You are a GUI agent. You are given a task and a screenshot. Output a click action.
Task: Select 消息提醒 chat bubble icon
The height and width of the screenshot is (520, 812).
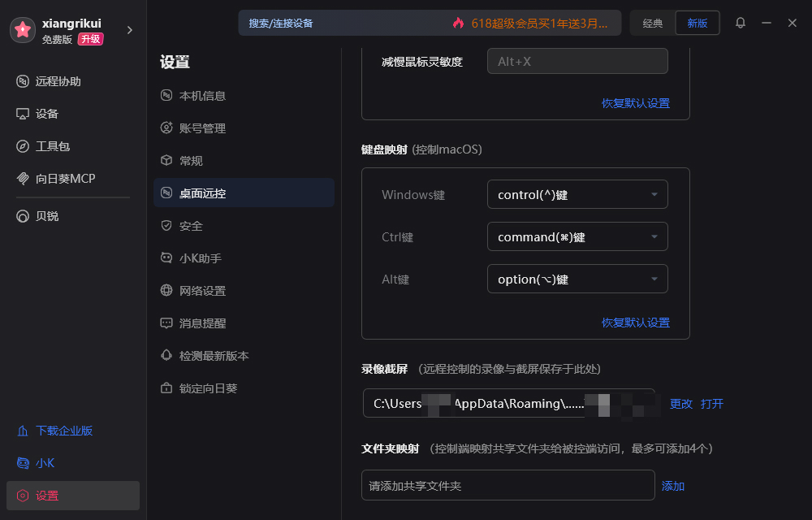pyautogui.click(x=166, y=323)
